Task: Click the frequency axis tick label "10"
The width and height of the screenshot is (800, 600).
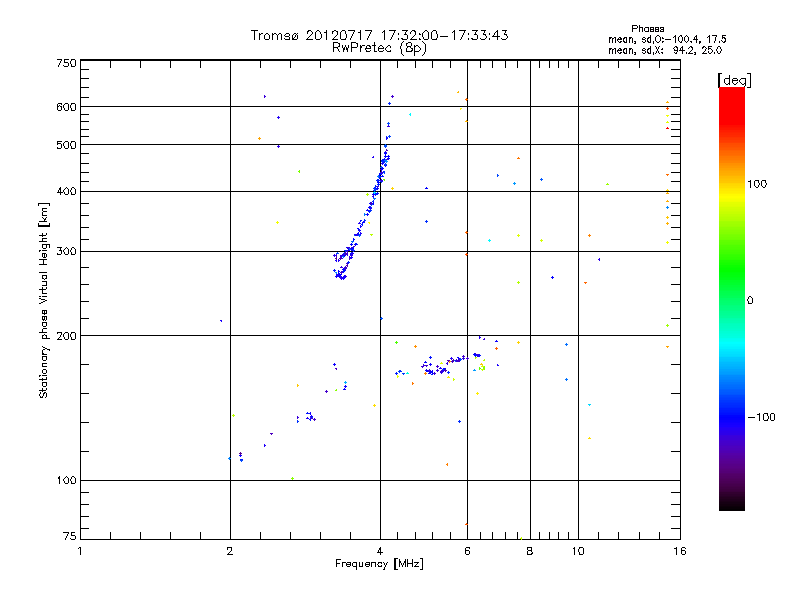Action: pos(578,551)
